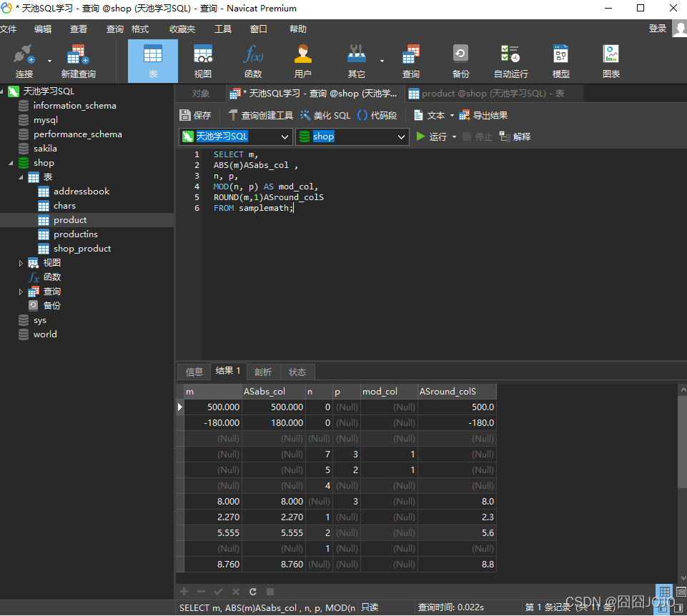Switch to the 对象 tab
This screenshot has width=687, height=616.
coord(201,94)
